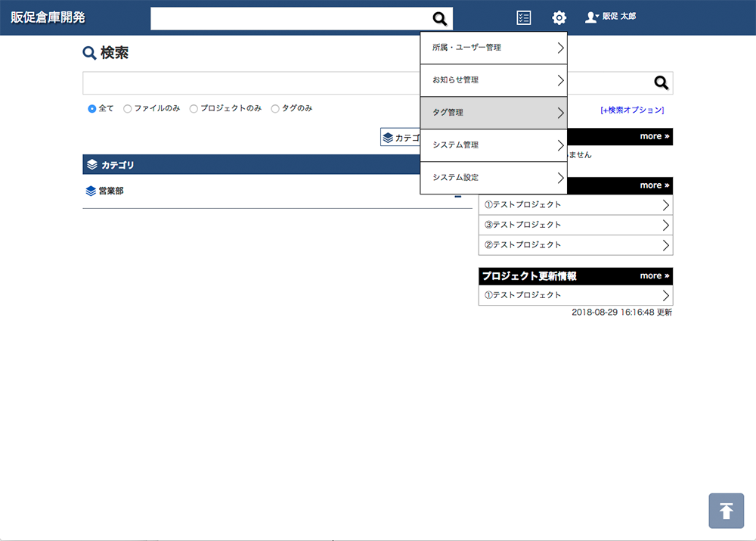The image size is (756, 541).
Task: Click the 2018-08-29 16:16:48 更新 timestamp
Action: [621, 312]
